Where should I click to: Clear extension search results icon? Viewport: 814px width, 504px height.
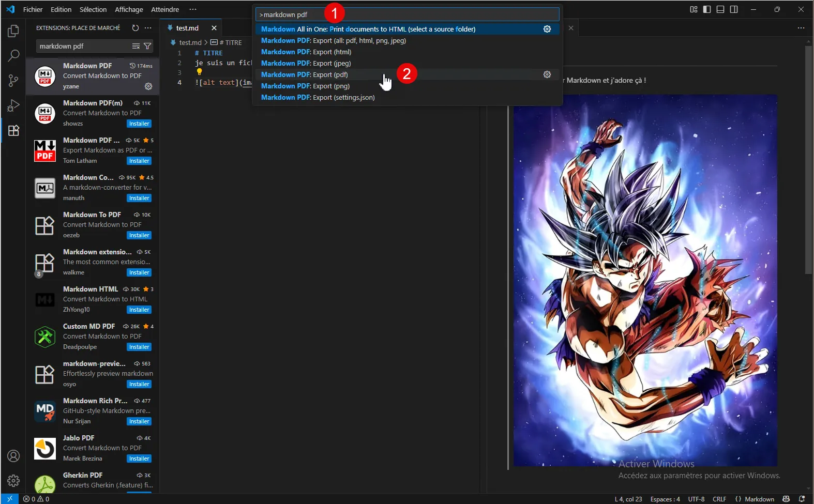coord(136,46)
